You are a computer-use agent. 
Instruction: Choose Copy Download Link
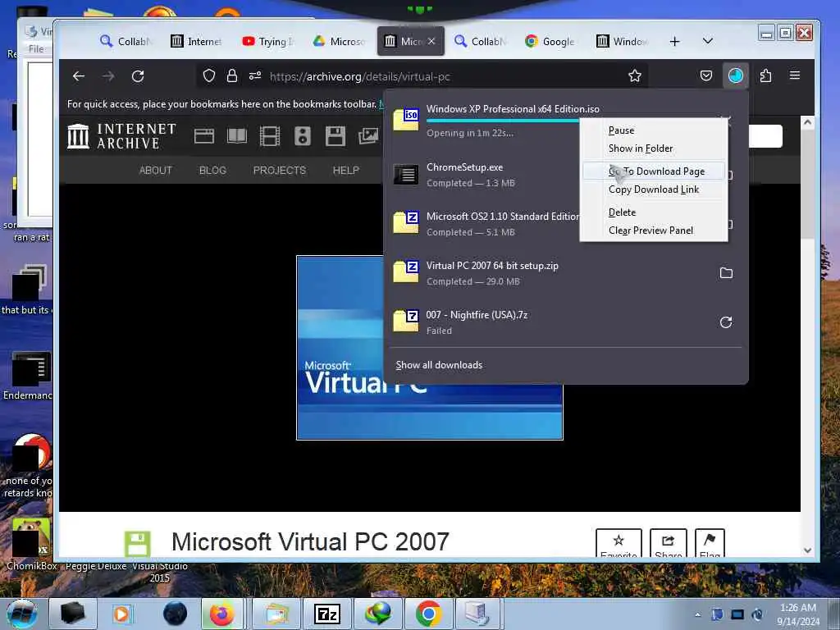tap(654, 189)
